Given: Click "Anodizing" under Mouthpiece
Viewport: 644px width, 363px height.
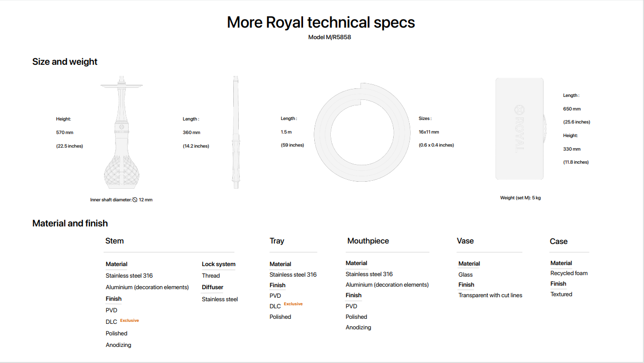Looking at the screenshot, I should (x=358, y=327).
